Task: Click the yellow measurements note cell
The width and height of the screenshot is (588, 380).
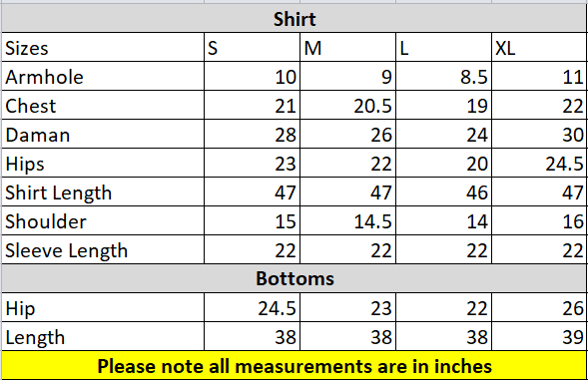Action: tap(294, 365)
